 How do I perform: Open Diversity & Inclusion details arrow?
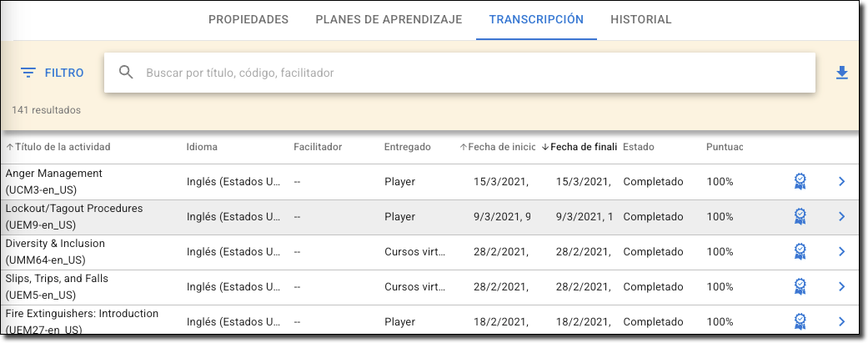[841, 251]
